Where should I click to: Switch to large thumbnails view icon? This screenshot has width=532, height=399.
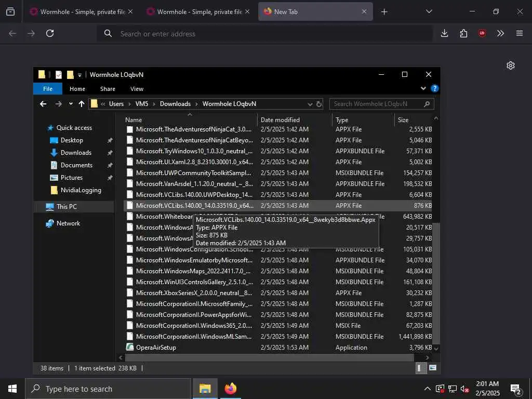(433, 368)
